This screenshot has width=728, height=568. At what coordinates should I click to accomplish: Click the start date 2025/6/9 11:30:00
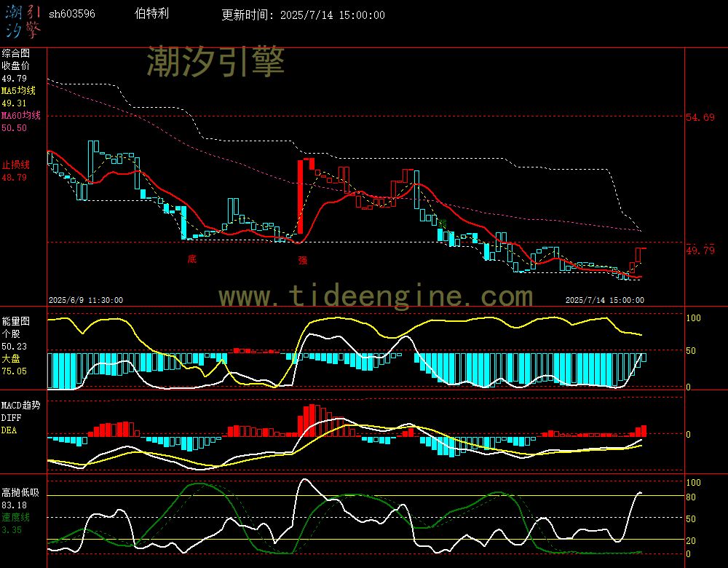(86, 300)
